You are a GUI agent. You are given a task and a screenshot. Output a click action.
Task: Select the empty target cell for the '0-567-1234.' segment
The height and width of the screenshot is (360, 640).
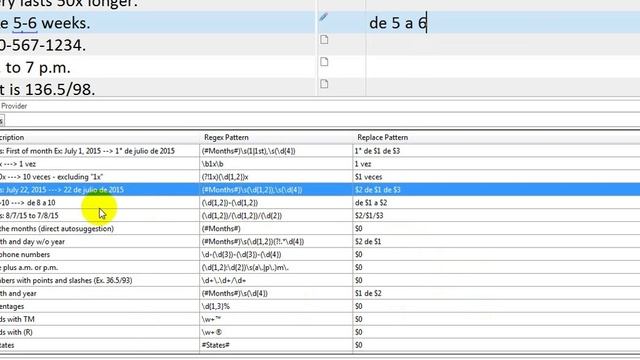(x=503, y=45)
